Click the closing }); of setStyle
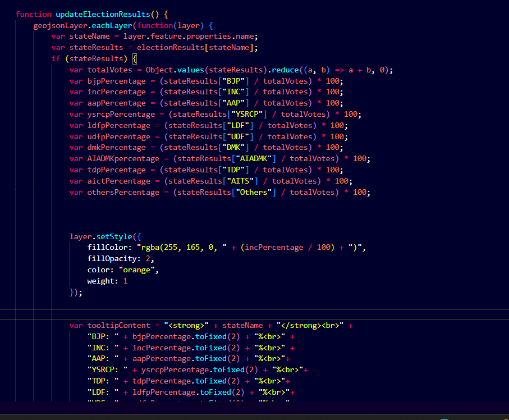The height and width of the screenshot is (420, 509). (76, 293)
